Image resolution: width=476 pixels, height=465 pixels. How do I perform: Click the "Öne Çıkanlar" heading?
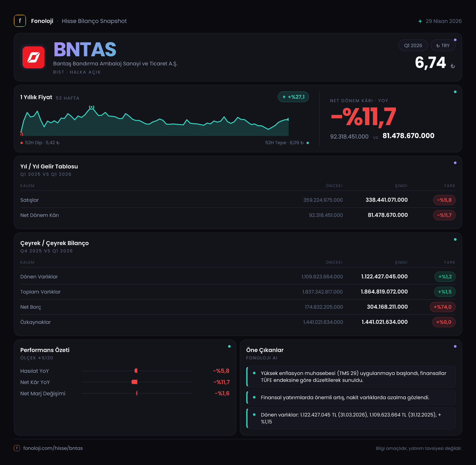coord(265,350)
